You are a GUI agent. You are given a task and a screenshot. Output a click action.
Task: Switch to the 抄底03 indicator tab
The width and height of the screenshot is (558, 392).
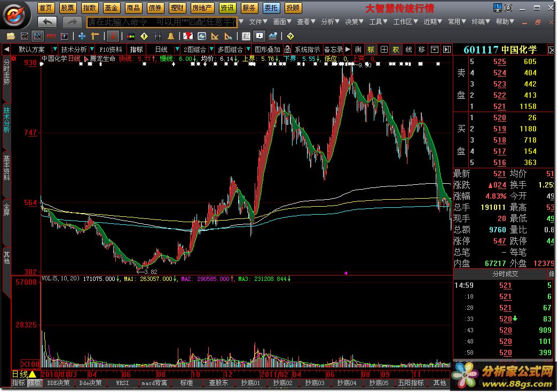pos(315,383)
